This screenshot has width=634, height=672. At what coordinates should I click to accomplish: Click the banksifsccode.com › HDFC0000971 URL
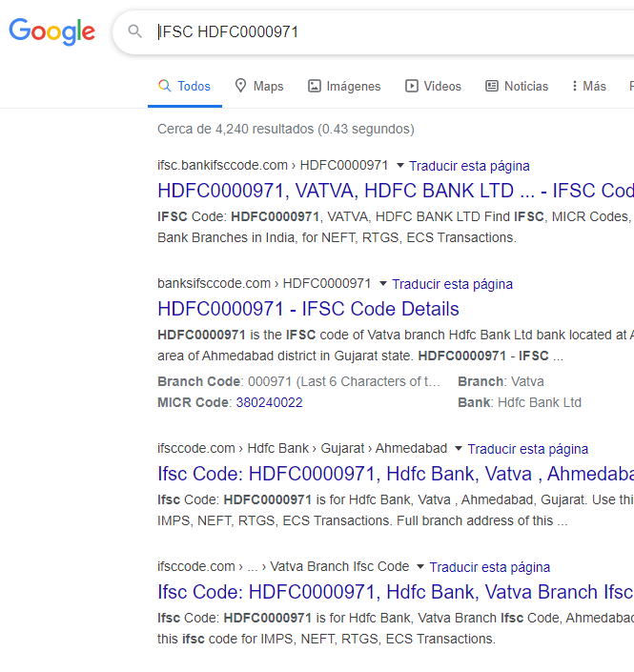pos(264,284)
